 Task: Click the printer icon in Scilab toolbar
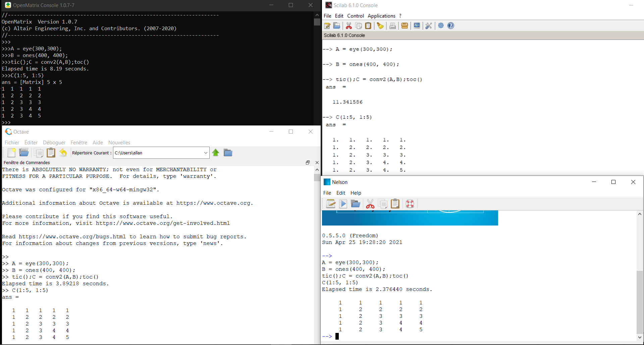(x=392, y=26)
